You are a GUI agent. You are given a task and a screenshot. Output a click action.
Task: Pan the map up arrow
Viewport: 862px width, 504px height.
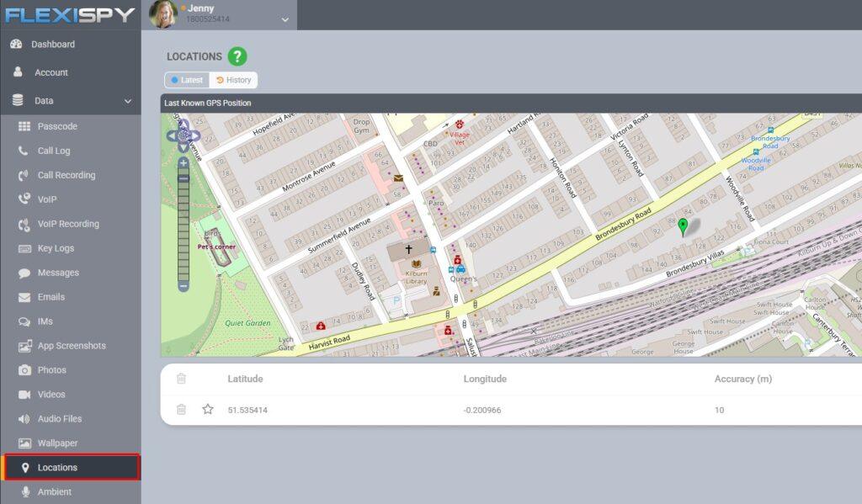[x=184, y=125]
